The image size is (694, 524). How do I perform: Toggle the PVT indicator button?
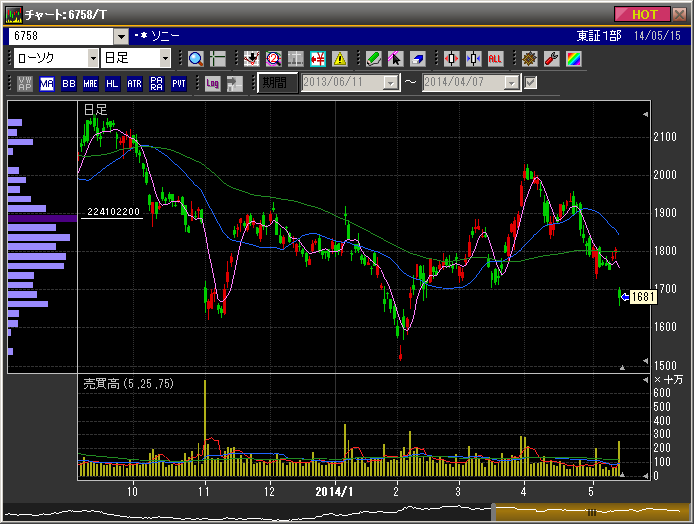point(179,83)
